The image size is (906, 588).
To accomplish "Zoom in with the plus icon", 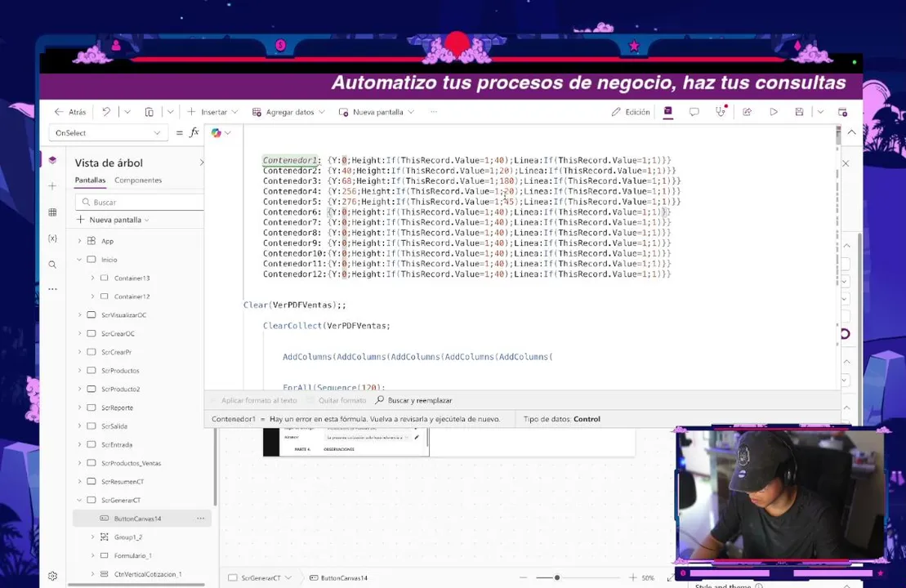I will point(632,577).
